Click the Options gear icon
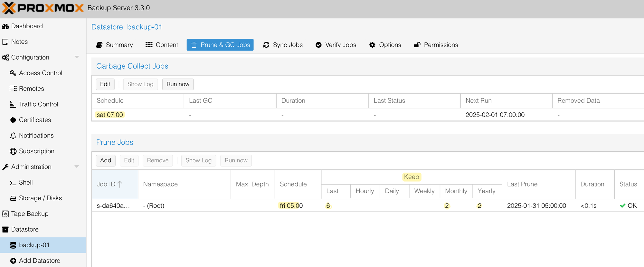The image size is (644, 267). 372,45
